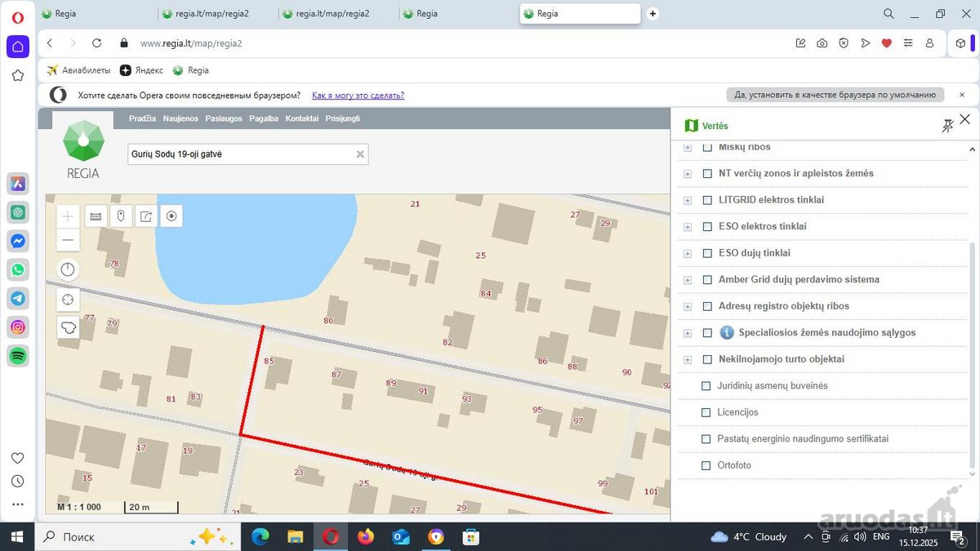The height and width of the screenshot is (551, 980).
Task: Expand Nekilnojamojo turto objektai group
Action: pyautogui.click(x=688, y=359)
